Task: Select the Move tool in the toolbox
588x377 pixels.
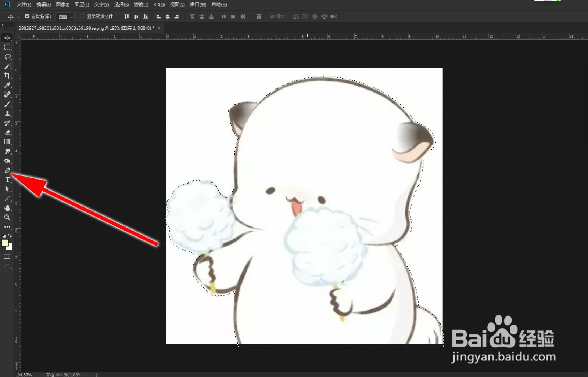Action: click(7, 38)
